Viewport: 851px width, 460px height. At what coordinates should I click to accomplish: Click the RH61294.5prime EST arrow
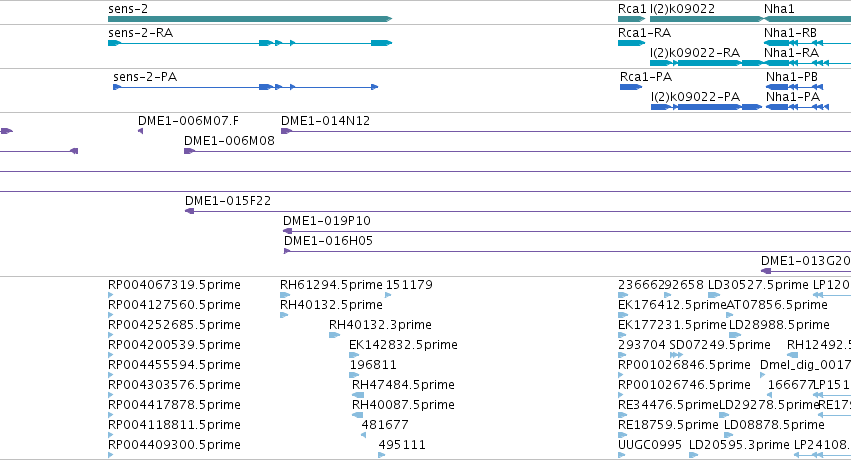pyautogui.click(x=285, y=295)
